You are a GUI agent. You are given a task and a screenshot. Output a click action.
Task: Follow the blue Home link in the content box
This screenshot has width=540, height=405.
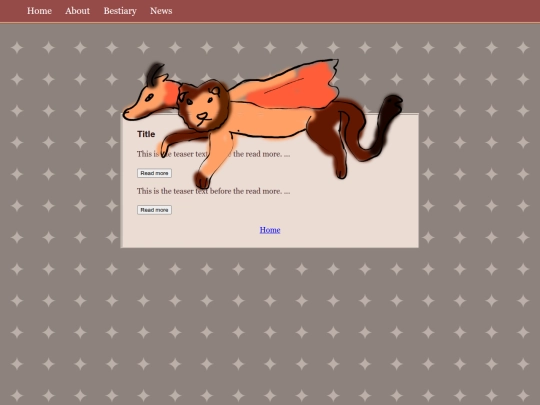tap(270, 230)
